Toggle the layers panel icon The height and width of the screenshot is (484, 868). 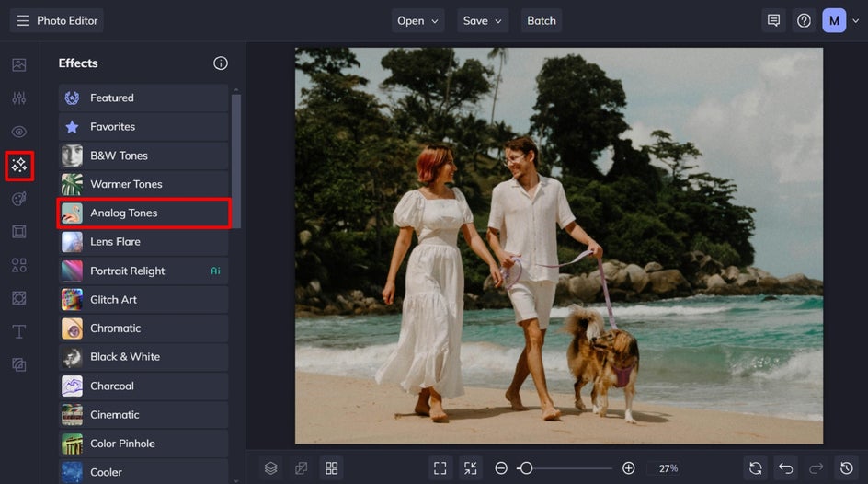[270, 467]
